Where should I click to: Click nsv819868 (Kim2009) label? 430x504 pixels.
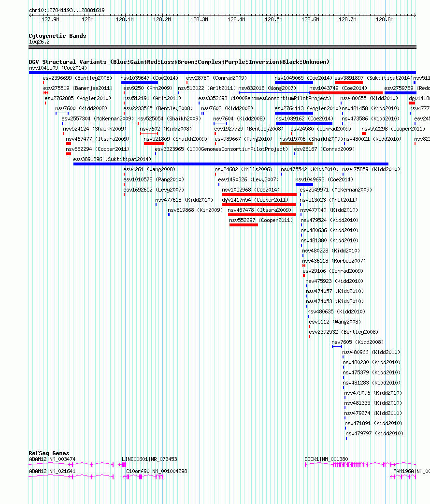pyautogui.click(x=195, y=210)
